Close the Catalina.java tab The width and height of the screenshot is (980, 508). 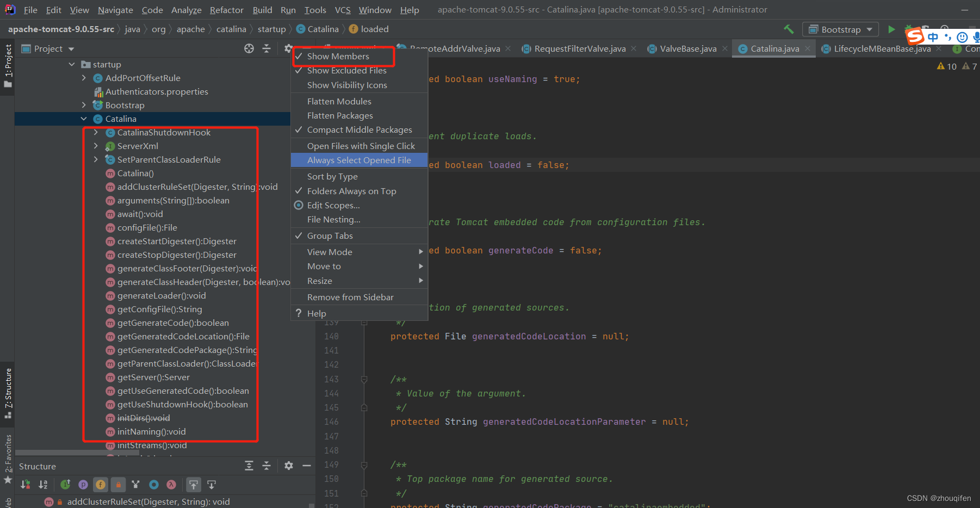(x=808, y=48)
